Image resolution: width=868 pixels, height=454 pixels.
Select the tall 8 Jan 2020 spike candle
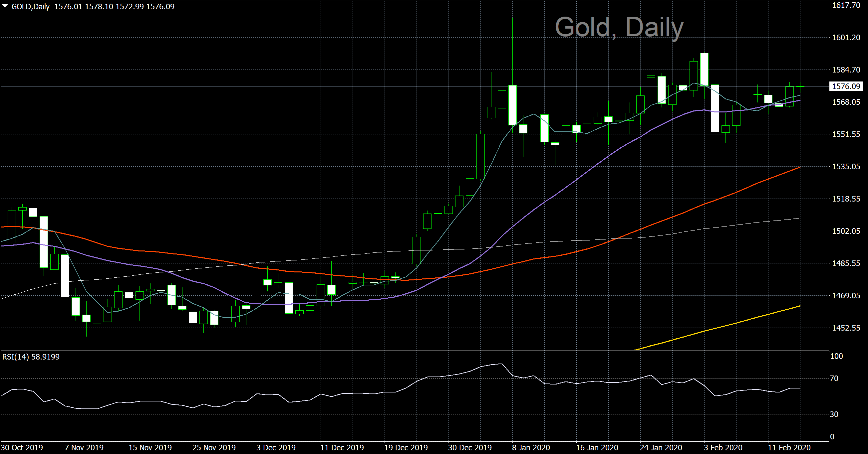[x=512, y=105]
